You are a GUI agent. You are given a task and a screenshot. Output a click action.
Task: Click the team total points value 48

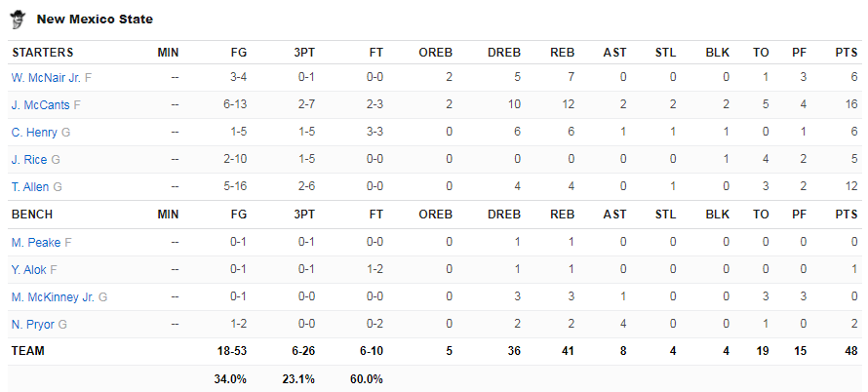851,351
